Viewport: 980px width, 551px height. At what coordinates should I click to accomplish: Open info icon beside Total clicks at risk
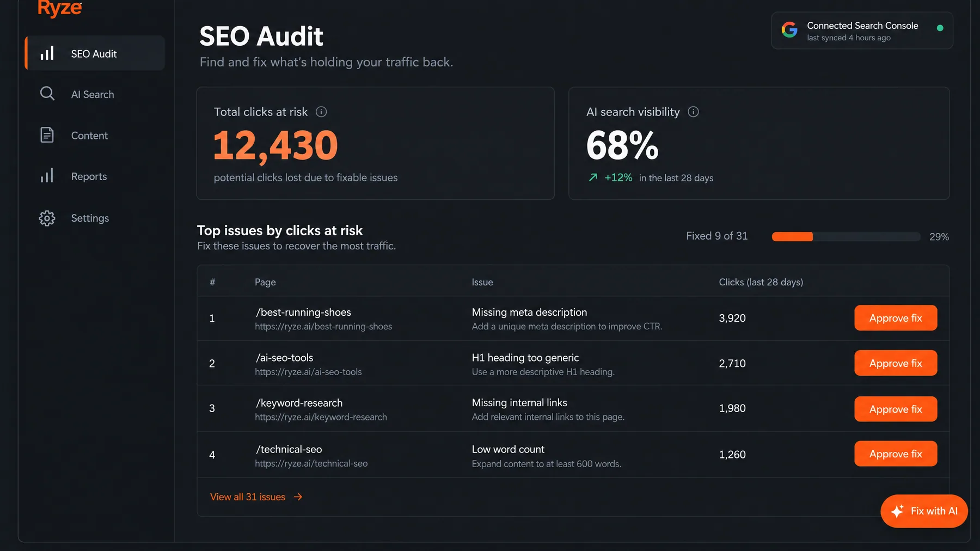click(x=321, y=112)
